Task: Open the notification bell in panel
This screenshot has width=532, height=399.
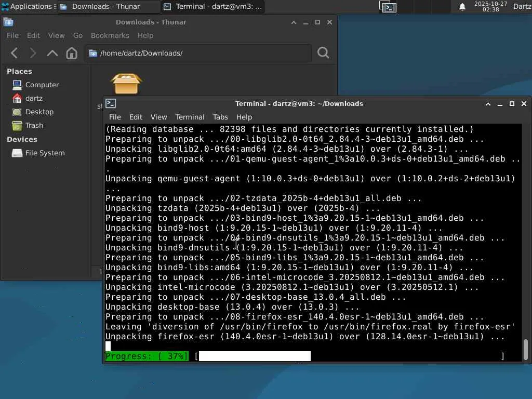Action: tap(462, 7)
